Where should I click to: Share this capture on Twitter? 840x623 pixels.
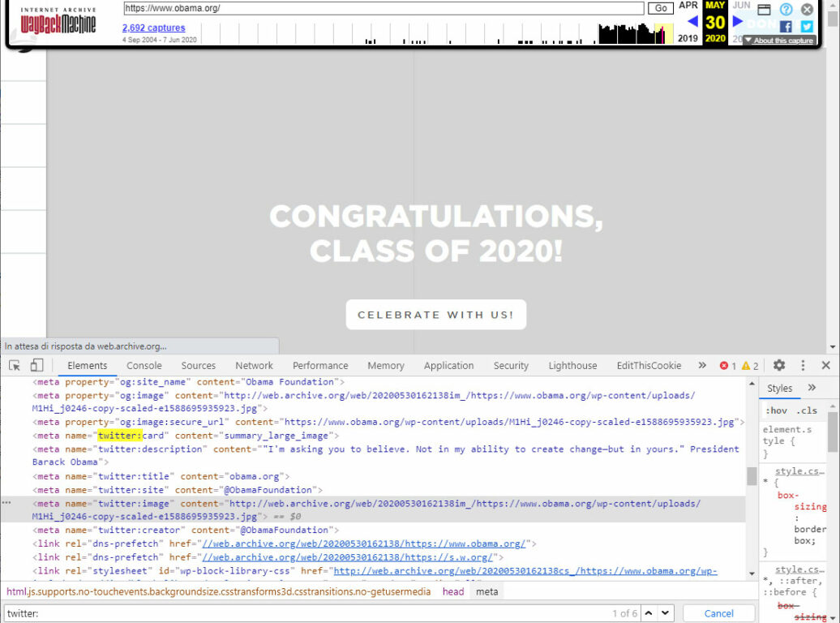click(808, 26)
